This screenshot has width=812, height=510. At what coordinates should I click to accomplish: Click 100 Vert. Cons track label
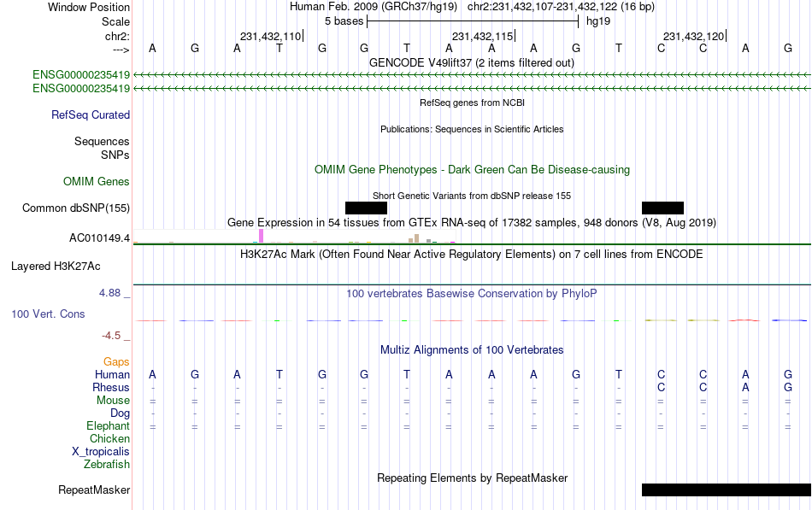coord(48,314)
